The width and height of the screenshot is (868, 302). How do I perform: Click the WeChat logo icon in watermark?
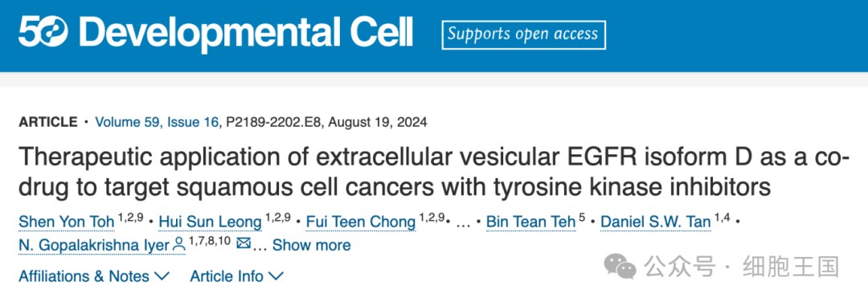coord(620,267)
